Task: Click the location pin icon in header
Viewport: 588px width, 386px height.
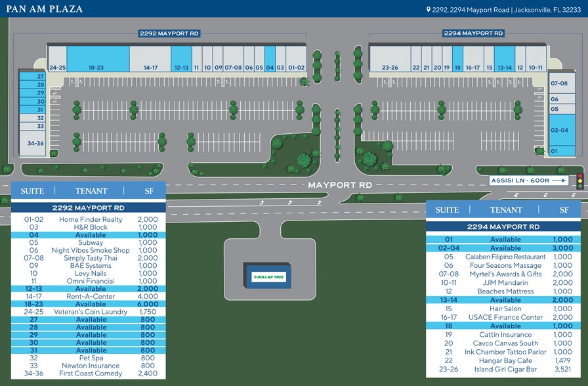Action: pyautogui.click(x=429, y=9)
